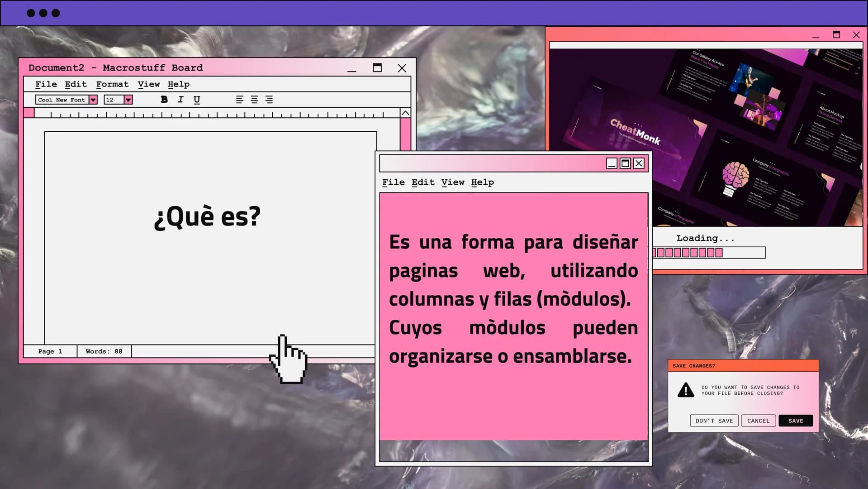Open Edit menu in Macrostuff Board window
The height and width of the screenshot is (489, 868).
[76, 84]
